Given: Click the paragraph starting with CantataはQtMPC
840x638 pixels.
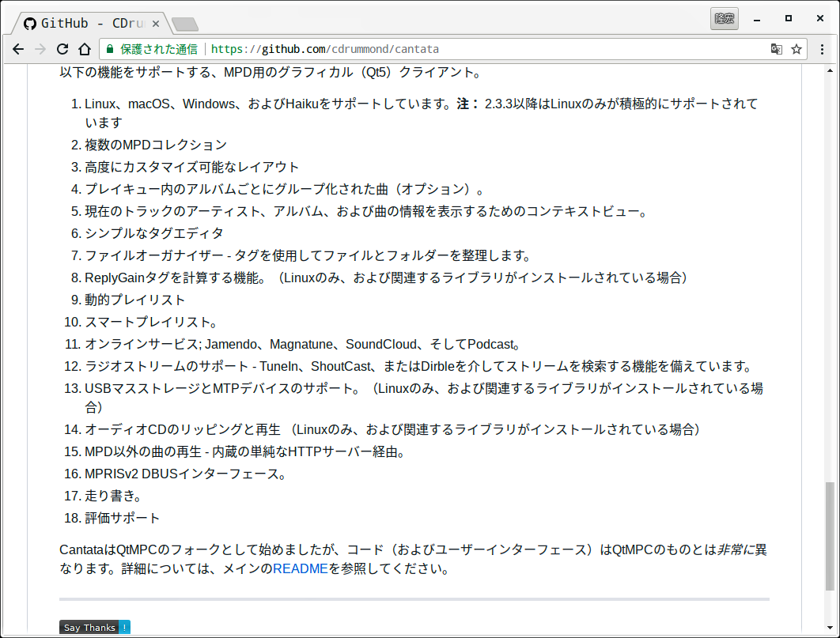Looking at the screenshot, I should coord(413,559).
